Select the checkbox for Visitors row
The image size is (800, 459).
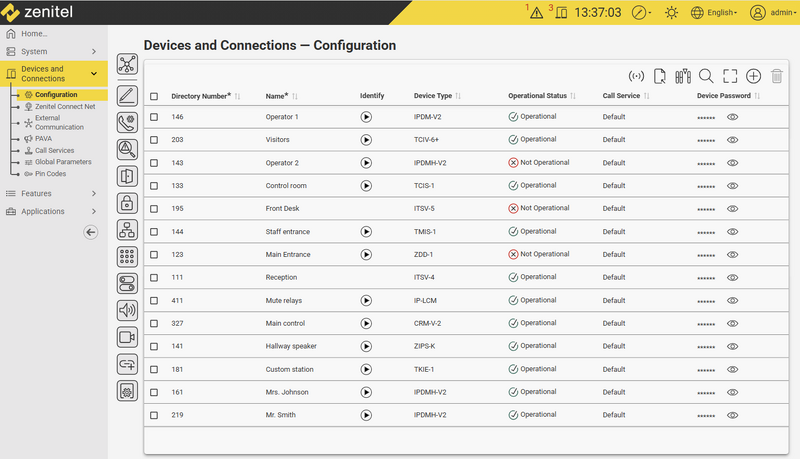154,140
